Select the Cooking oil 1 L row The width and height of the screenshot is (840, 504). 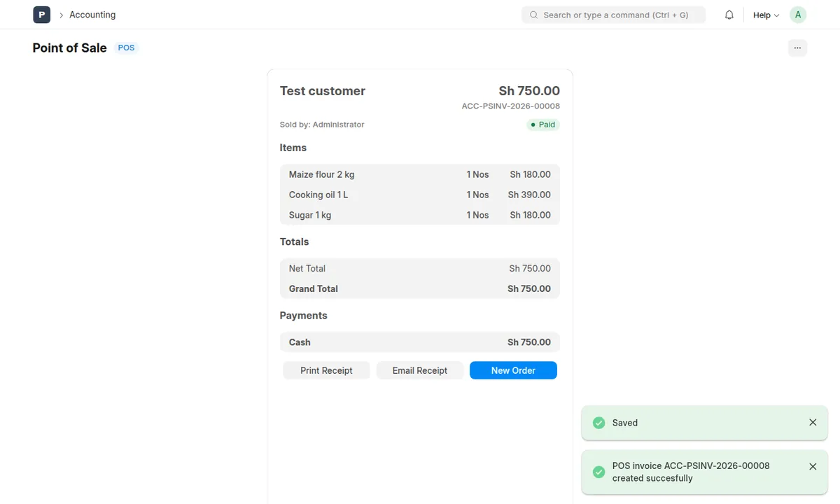(x=420, y=195)
